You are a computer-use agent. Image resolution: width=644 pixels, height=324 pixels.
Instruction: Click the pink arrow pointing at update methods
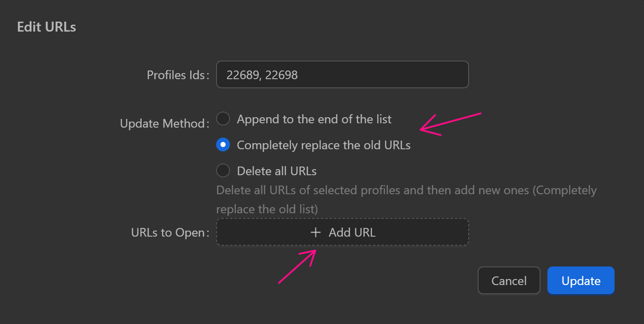[450, 124]
